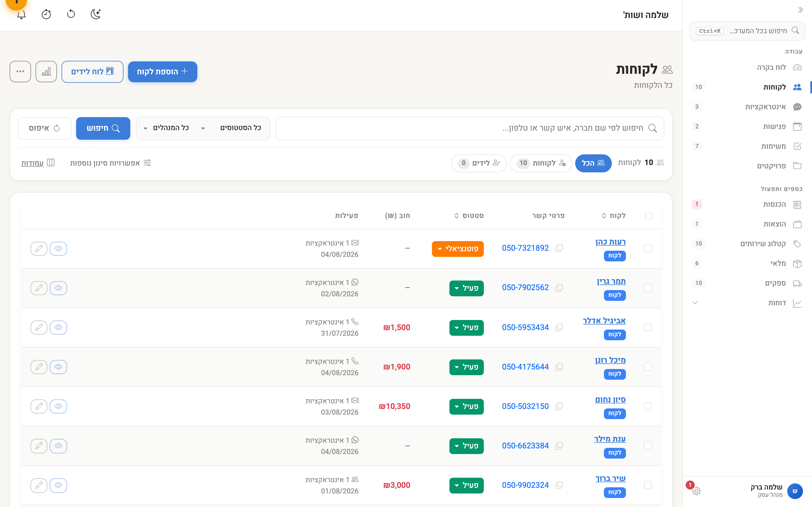This screenshot has height=507, width=812.
Task: View אביגיל אדלר via eye icon
Action: coord(58,327)
